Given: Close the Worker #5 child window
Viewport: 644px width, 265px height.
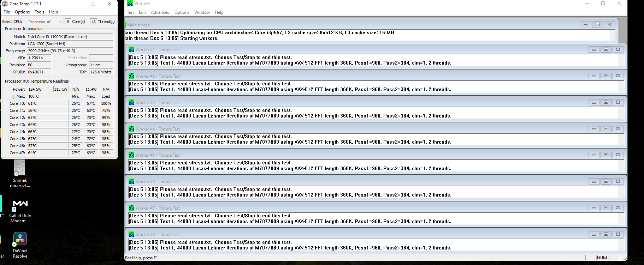Looking at the screenshot, I should click(x=618, y=155).
